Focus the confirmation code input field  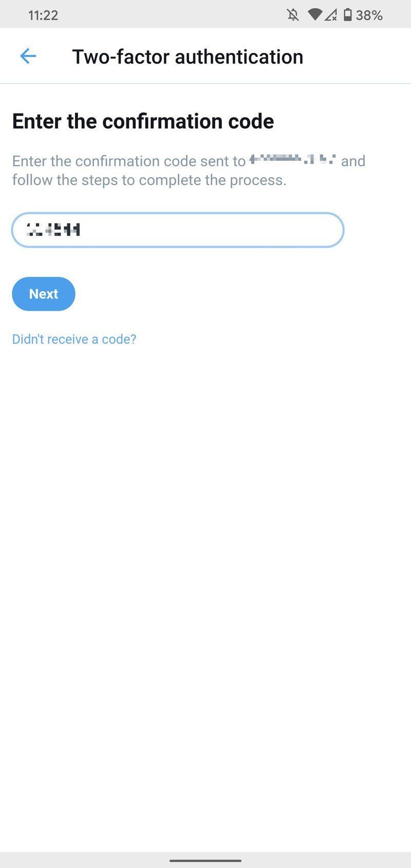point(178,230)
